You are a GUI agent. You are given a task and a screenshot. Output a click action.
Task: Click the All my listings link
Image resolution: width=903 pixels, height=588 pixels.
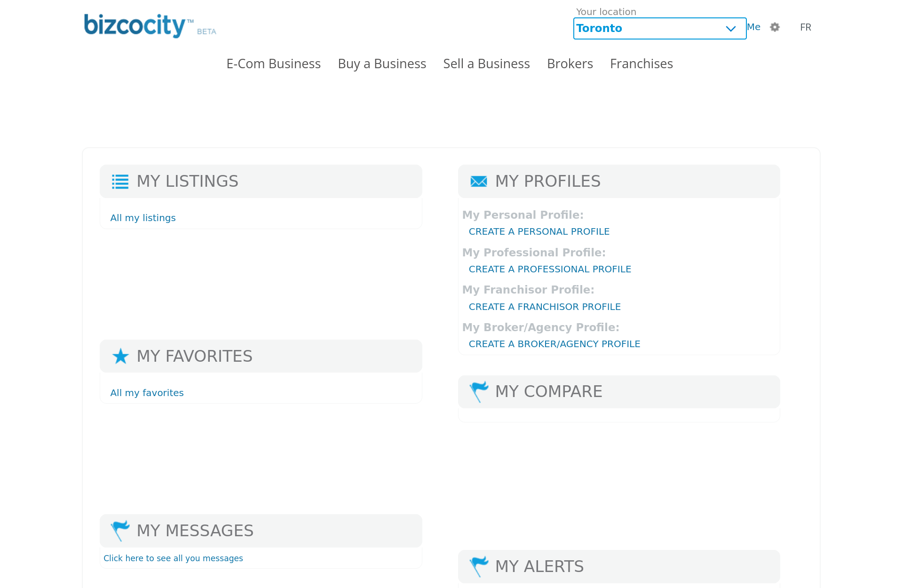click(x=143, y=218)
